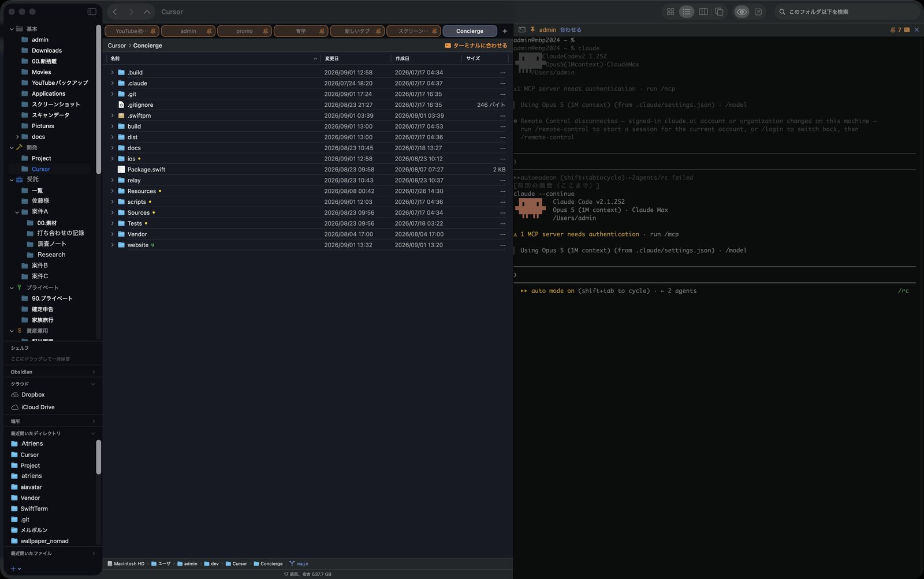Image resolution: width=924 pixels, height=579 pixels.
Task: Switch to the YouTube tab
Action: [x=132, y=31]
